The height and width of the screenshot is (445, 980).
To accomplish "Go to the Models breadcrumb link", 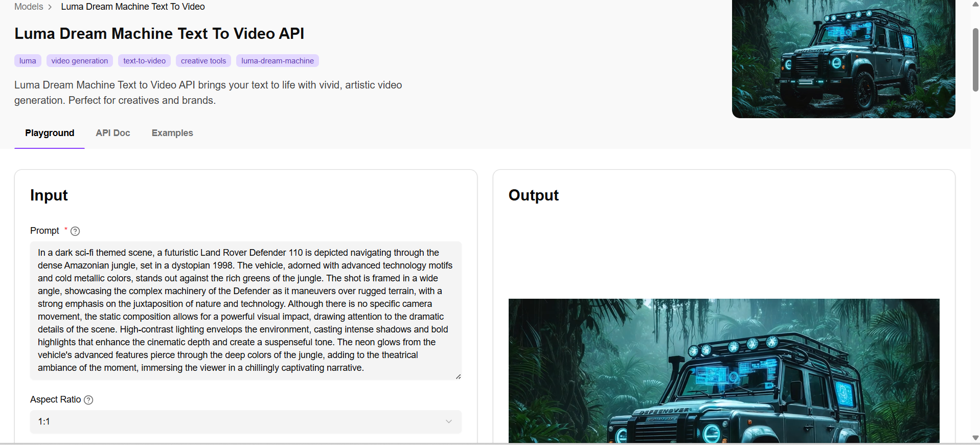I will click(29, 7).
